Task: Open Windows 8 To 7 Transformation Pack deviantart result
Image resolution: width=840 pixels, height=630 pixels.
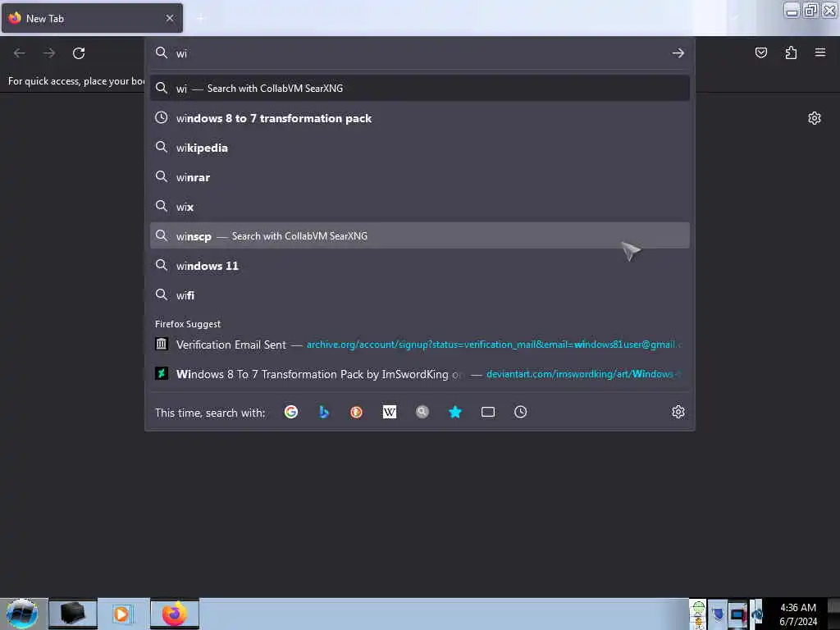Action: pos(419,374)
